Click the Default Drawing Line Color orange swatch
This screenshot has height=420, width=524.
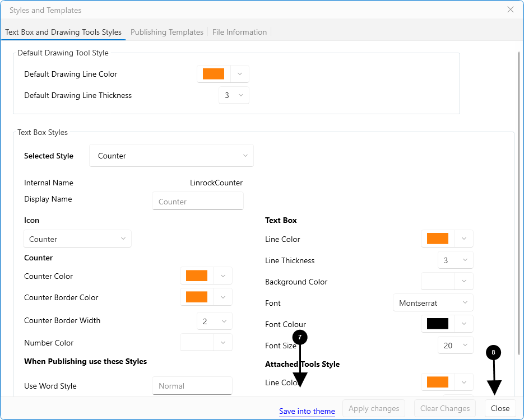[x=214, y=74]
